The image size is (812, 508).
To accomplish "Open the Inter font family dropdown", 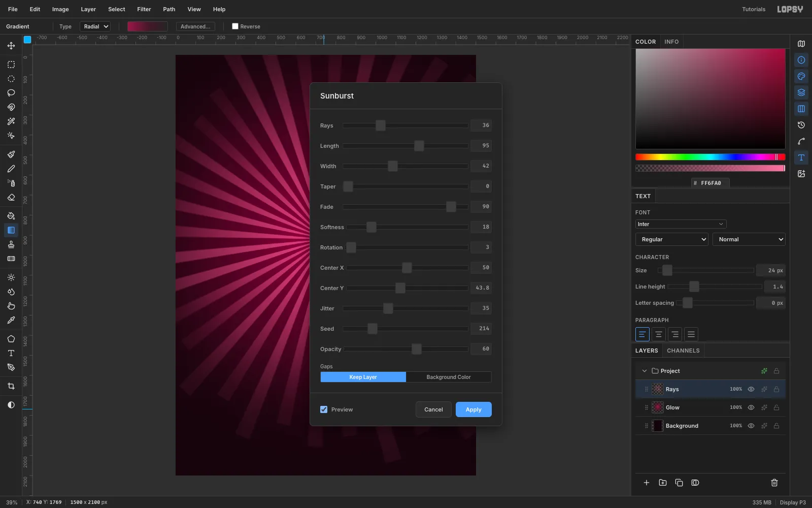I will click(x=681, y=224).
